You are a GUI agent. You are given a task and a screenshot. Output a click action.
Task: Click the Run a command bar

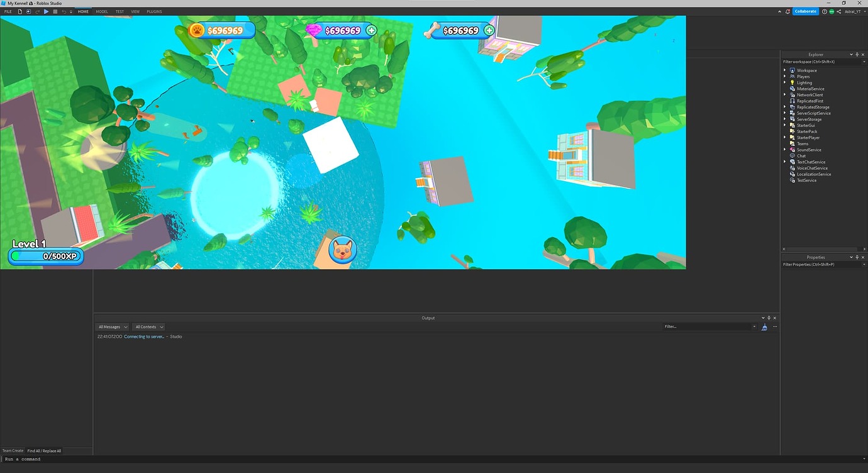pos(434,459)
